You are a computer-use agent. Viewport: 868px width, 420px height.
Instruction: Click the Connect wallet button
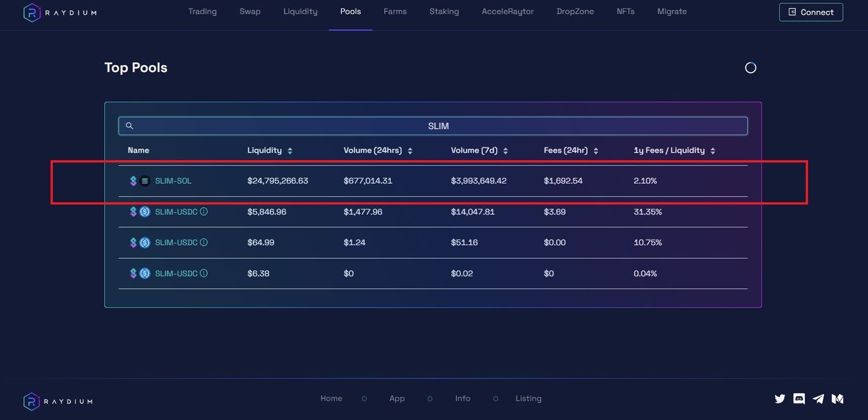(x=811, y=12)
